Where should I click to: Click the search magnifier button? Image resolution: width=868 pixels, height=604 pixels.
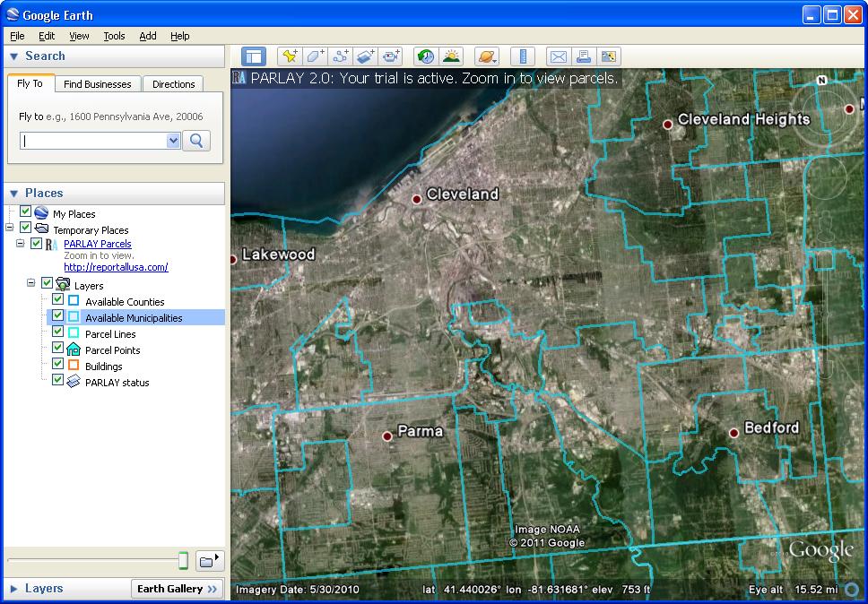[196, 141]
